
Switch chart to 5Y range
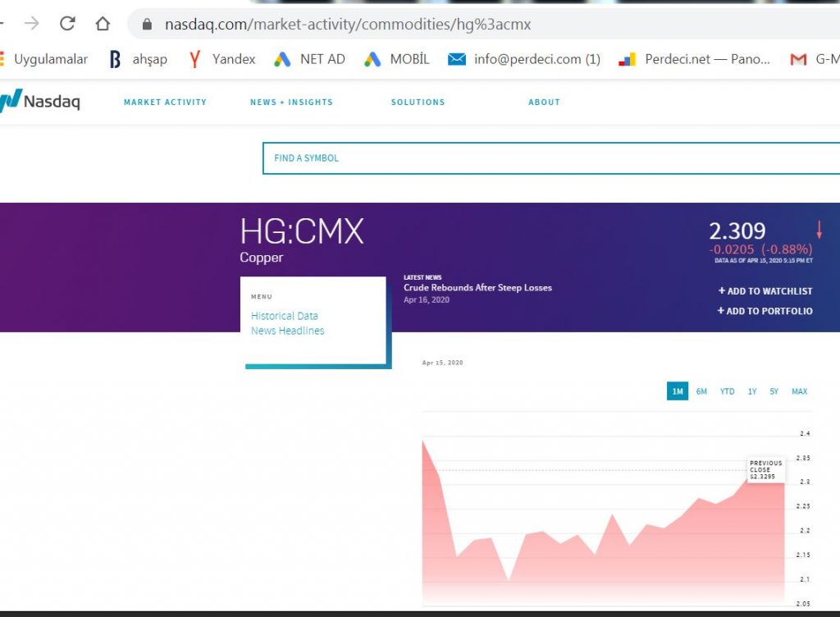click(x=774, y=391)
